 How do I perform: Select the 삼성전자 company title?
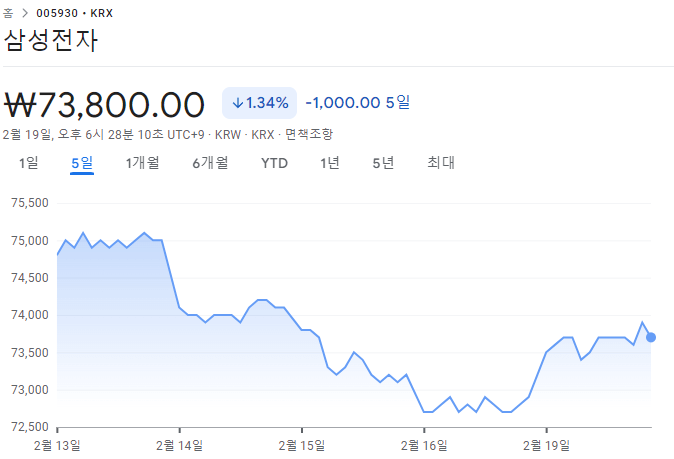click(x=51, y=40)
